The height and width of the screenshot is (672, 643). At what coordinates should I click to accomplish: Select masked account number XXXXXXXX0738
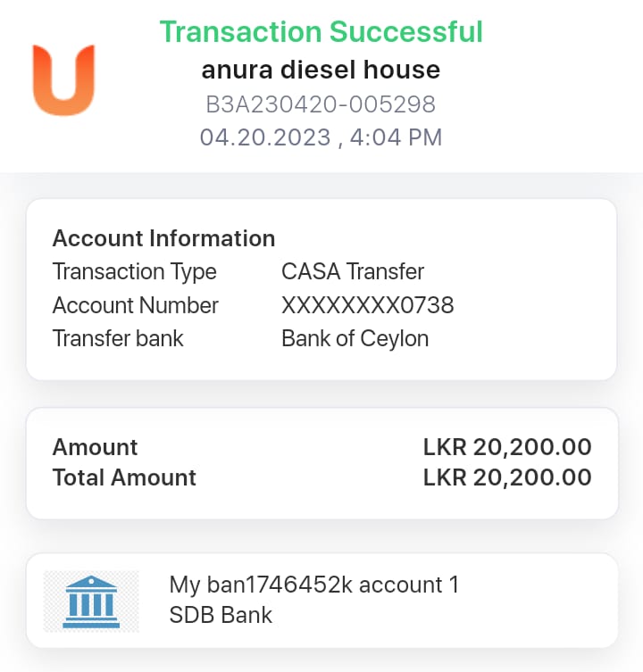point(367,305)
